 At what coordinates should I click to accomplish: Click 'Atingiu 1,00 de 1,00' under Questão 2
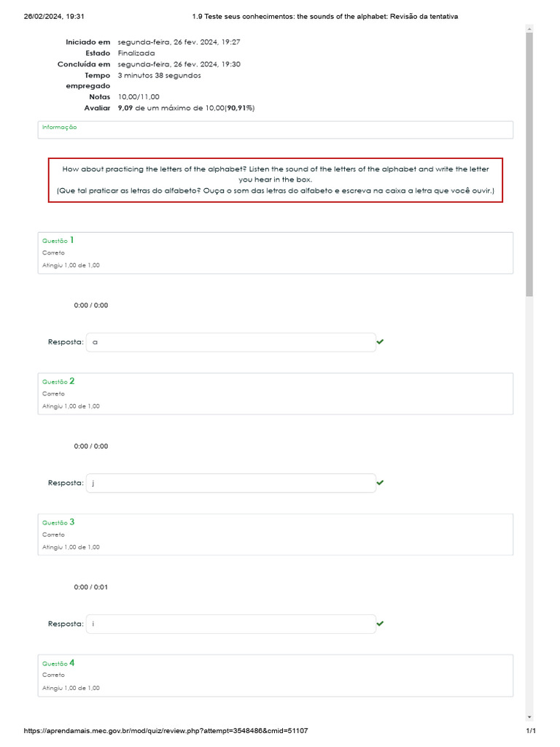coord(71,406)
